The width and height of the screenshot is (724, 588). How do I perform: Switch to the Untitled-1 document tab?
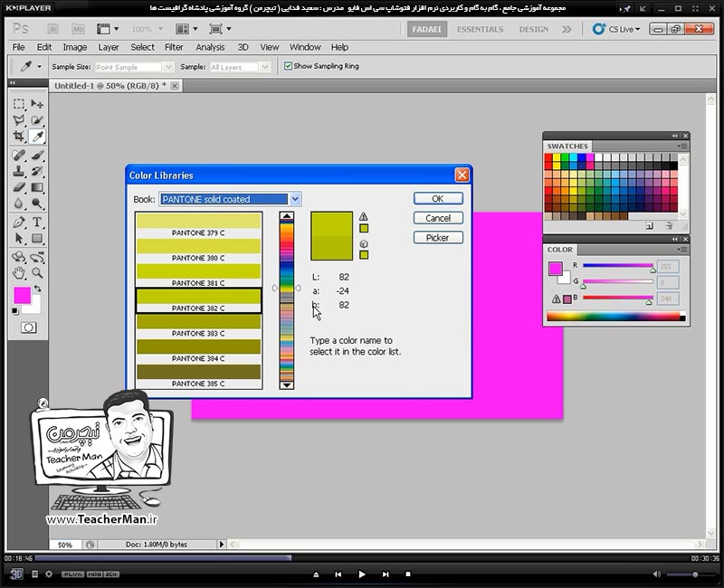pos(110,86)
